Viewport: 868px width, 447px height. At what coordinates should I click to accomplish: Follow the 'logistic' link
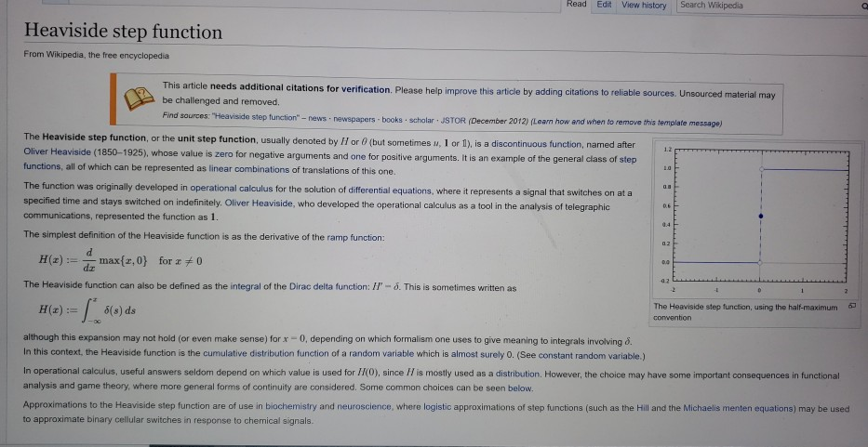pos(437,407)
